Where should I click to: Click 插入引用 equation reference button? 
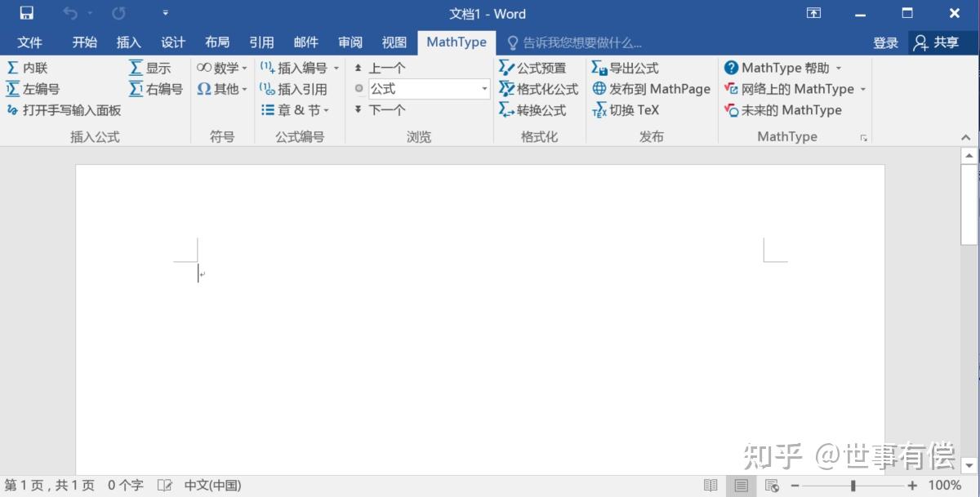(293, 89)
